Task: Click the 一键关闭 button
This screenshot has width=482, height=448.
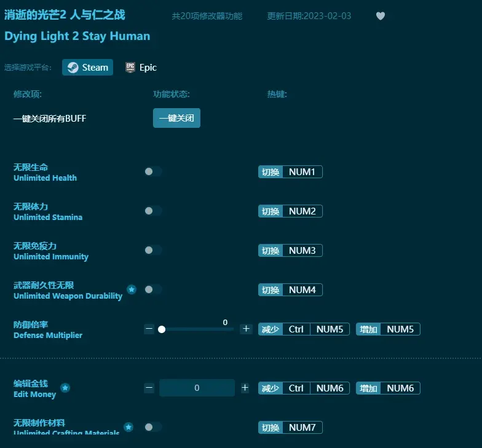Action: point(177,118)
